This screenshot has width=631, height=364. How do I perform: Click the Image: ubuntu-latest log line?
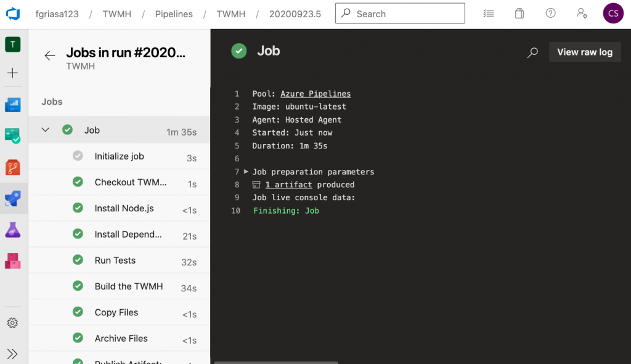(299, 107)
